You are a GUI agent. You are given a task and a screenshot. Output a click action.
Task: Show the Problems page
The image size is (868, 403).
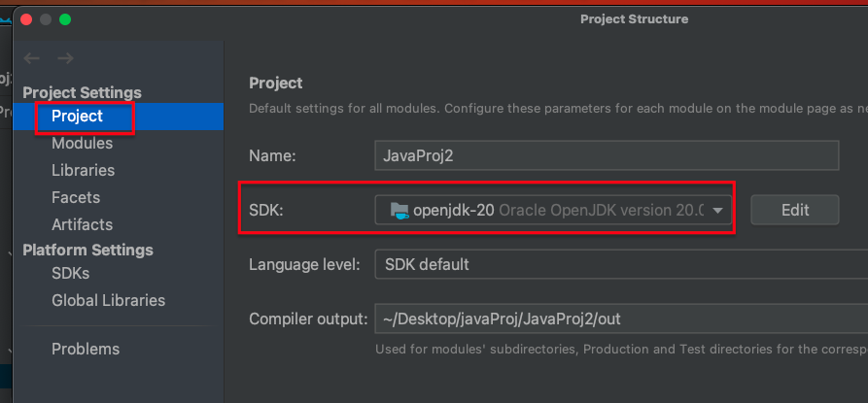pos(86,349)
